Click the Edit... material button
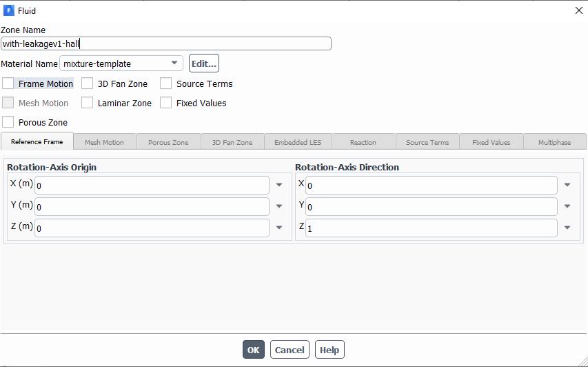Screen dimensions: 588x367 [204, 63]
